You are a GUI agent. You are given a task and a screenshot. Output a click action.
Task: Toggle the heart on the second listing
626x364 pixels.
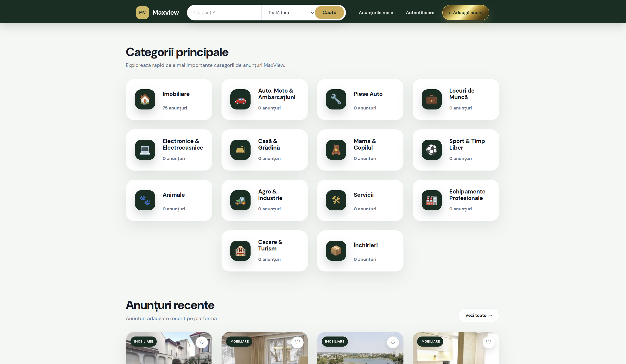[x=297, y=342]
